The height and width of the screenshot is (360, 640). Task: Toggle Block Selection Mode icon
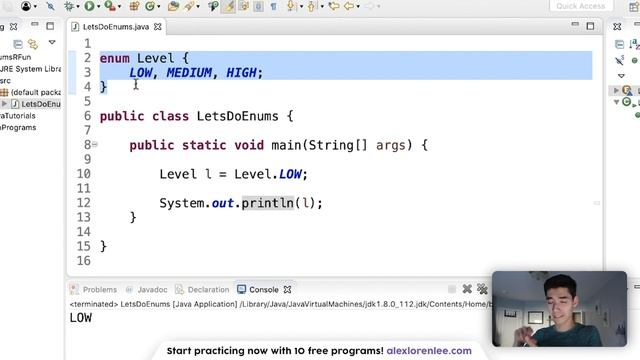tap(258, 6)
